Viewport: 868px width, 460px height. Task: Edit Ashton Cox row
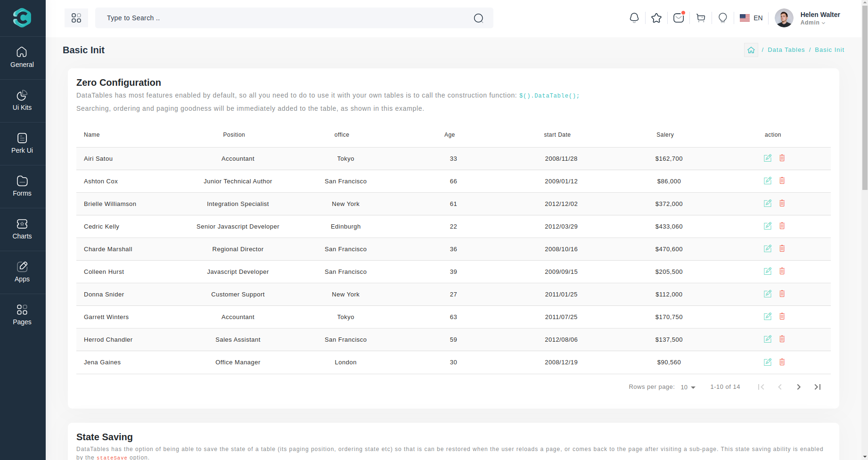click(x=768, y=181)
